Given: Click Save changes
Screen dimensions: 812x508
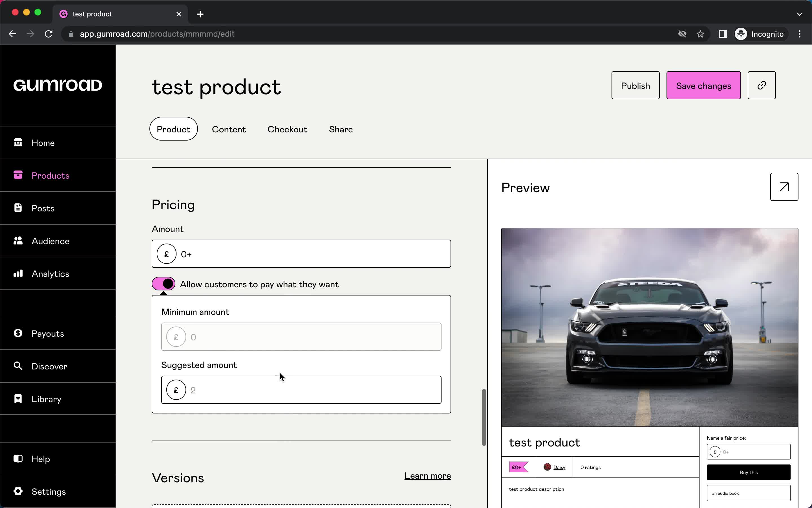Looking at the screenshot, I should [703, 85].
